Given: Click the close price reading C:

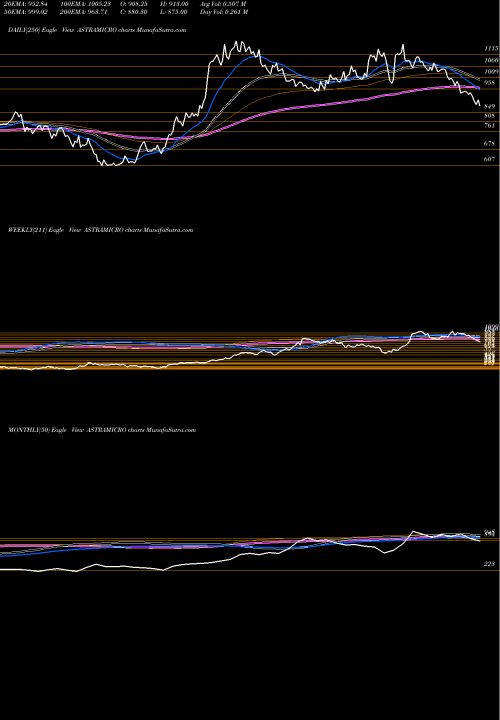Looking at the screenshot, I should tap(135, 12).
